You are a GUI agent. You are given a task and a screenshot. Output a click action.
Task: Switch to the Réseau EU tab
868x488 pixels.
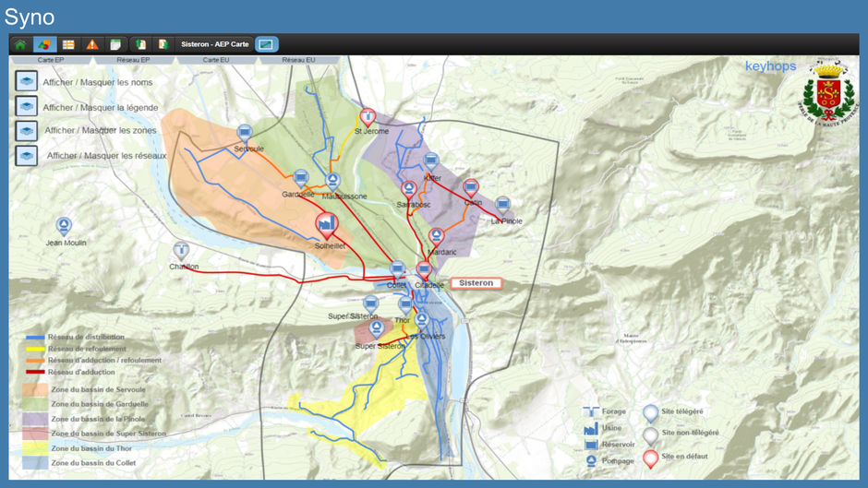[298, 60]
